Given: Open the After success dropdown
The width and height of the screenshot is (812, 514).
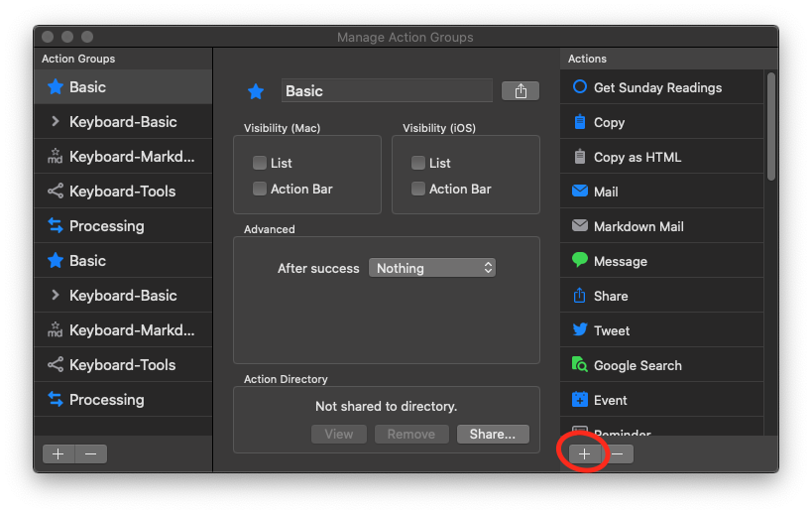Looking at the screenshot, I should (x=431, y=268).
